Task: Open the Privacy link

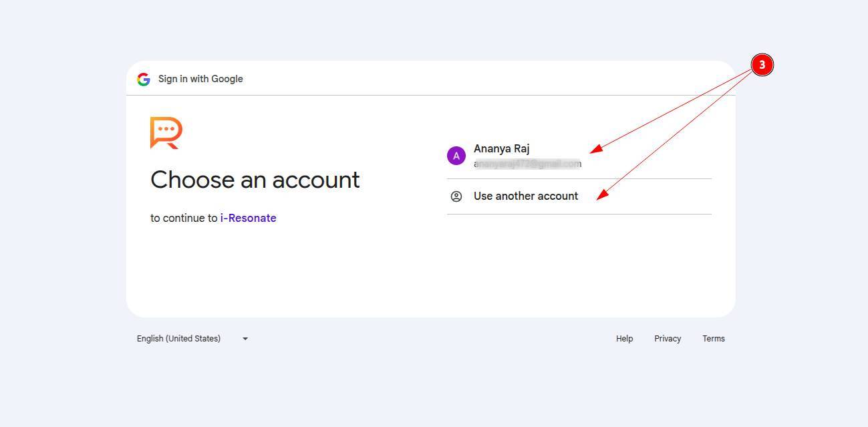Action: [668, 339]
